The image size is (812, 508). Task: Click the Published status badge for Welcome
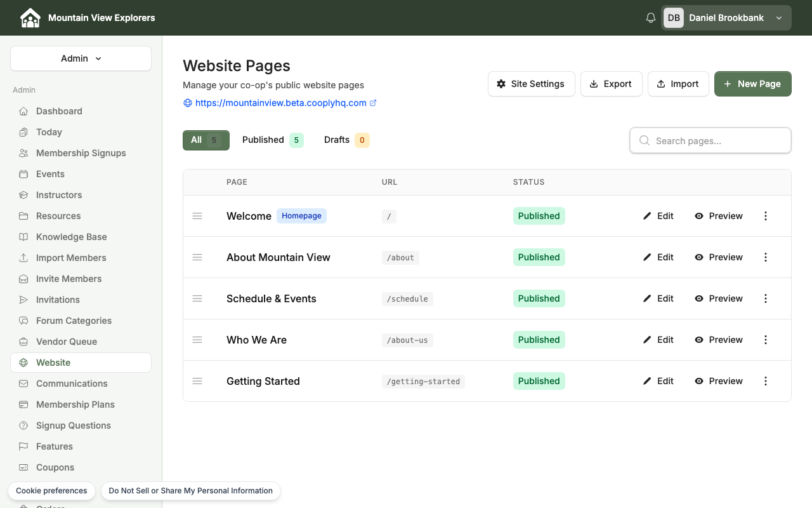coord(539,216)
